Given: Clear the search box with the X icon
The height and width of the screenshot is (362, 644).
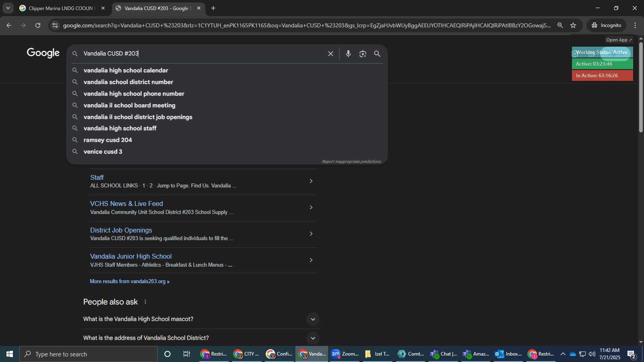Looking at the screenshot, I should pos(330,54).
